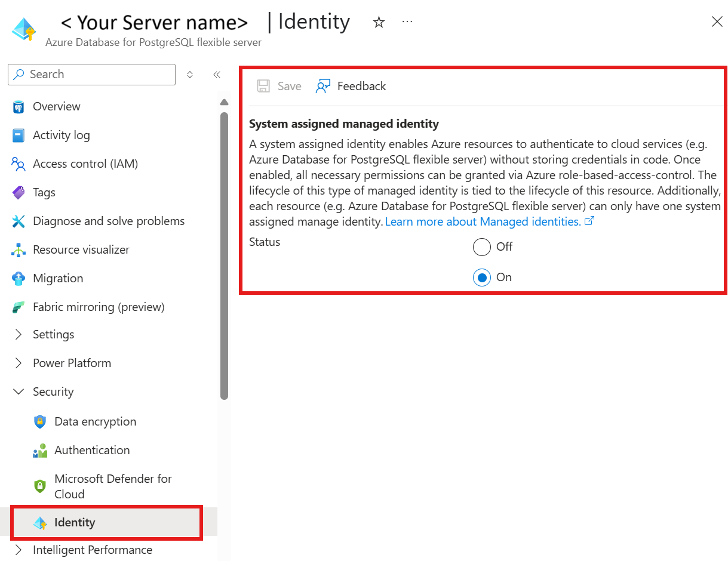Close the Identity blade
The width and height of the screenshot is (728, 561).
(x=717, y=21)
